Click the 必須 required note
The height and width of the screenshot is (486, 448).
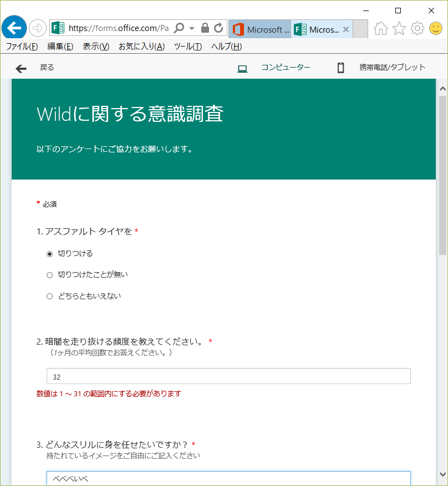[49, 204]
